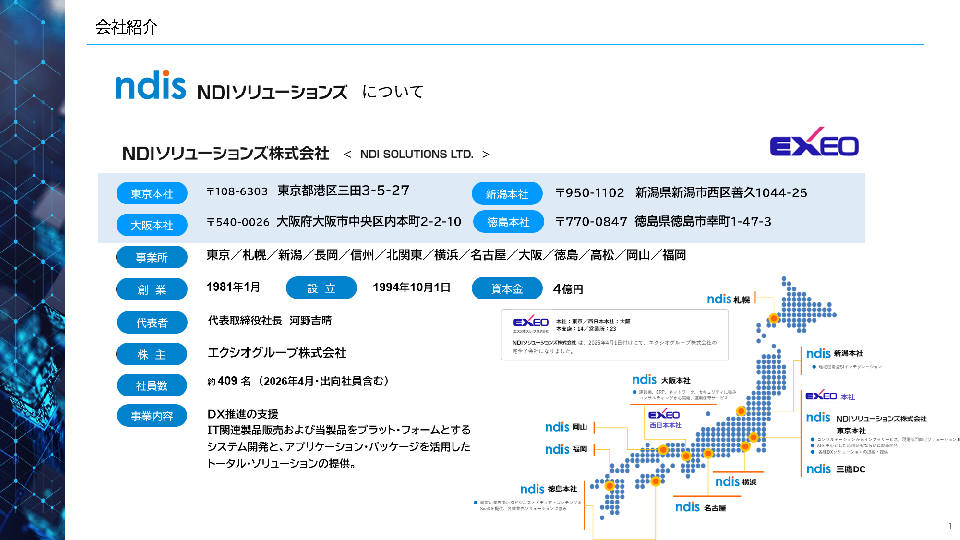The image size is (960, 540).
Task: Click the 社員数 label pill
Action: coord(152,386)
